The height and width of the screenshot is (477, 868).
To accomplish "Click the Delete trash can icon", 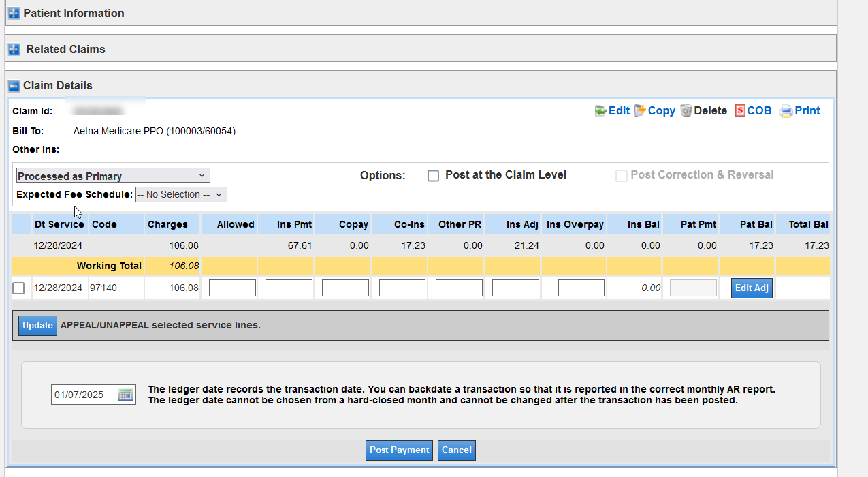I will pyautogui.click(x=686, y=111).
